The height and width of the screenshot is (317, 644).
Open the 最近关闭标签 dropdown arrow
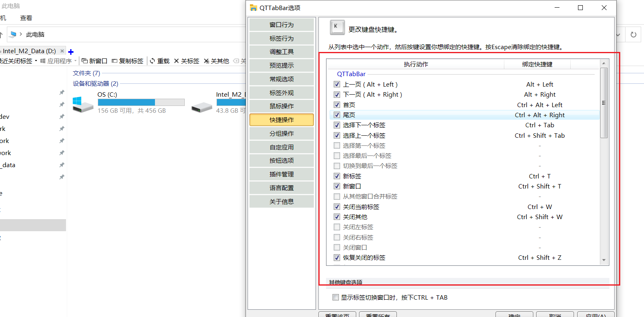tap(36, 61)
